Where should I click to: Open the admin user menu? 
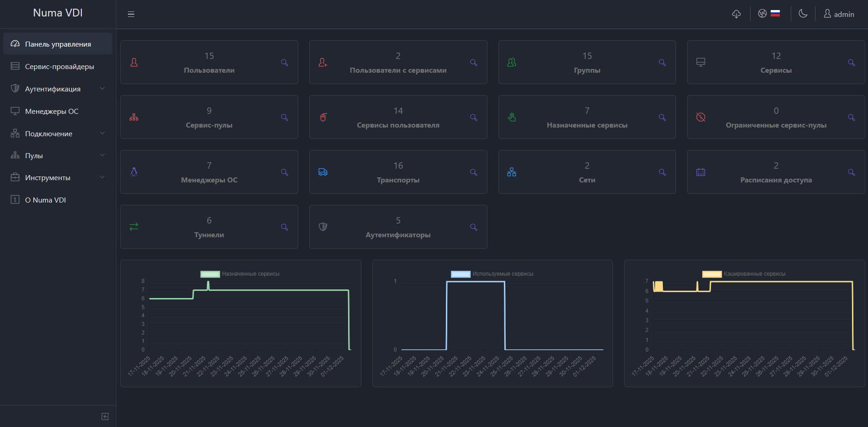(x=839, y=14)
